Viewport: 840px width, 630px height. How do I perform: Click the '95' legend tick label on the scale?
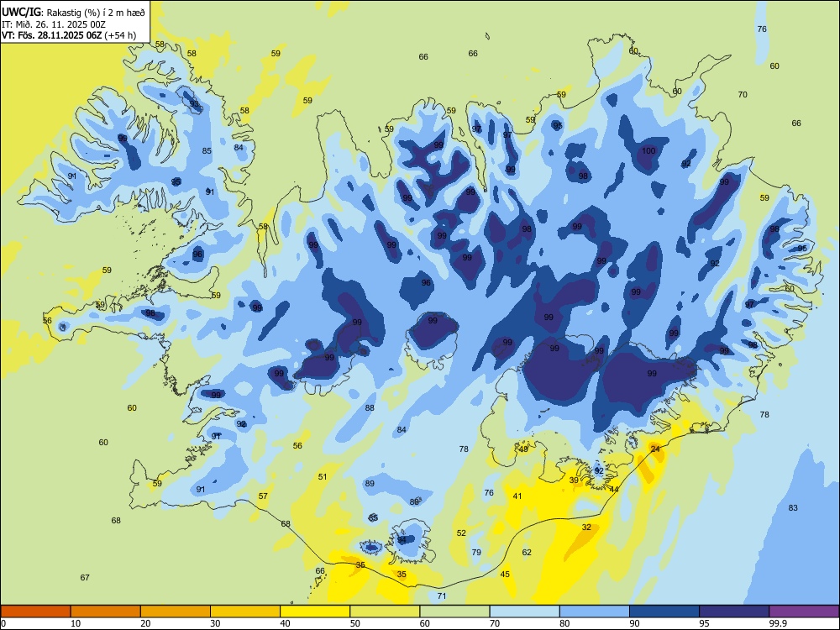[706, 623]
